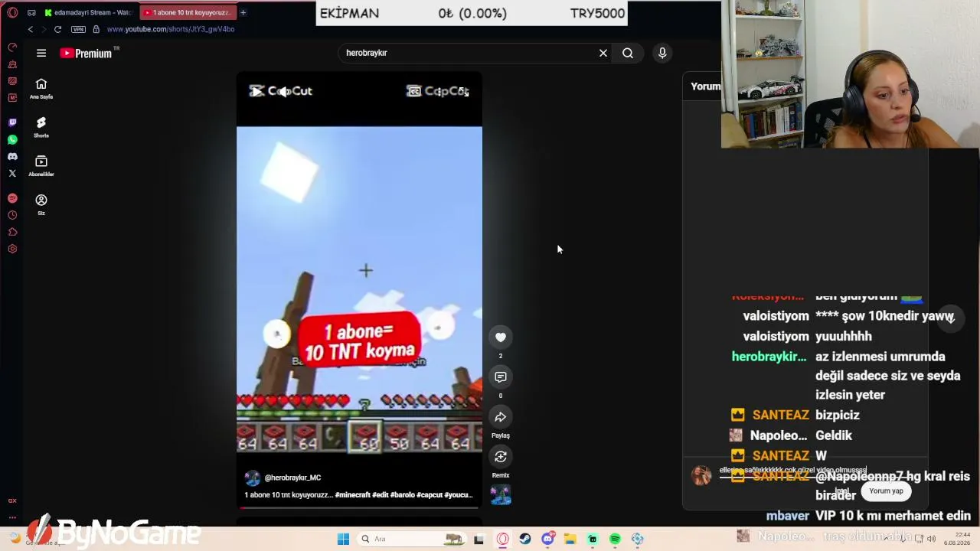Click the address bar URL

[x=171, y=29]
